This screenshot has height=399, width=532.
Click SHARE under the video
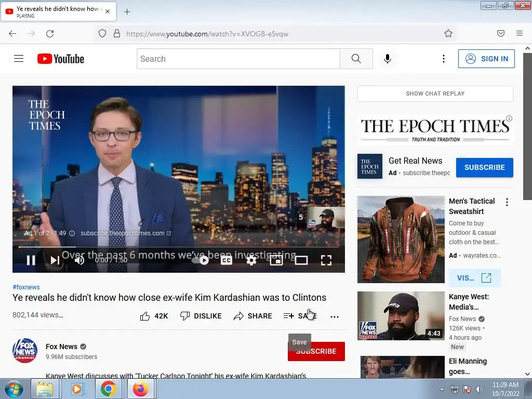tap(253, 316)
